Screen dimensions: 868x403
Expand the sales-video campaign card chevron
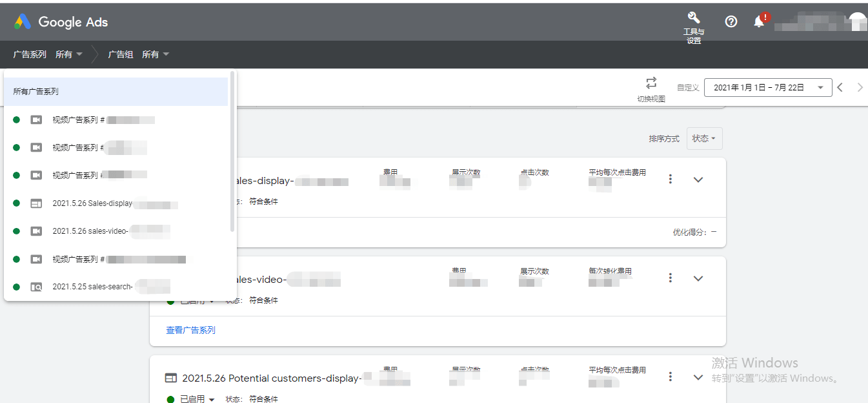pyautogui.click(x=698, y=278)
